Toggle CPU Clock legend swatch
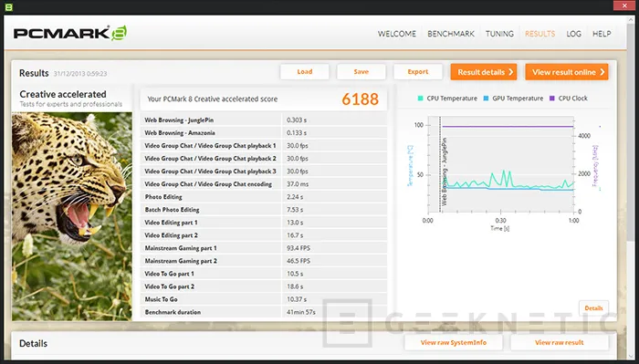This screenshot has height=364, width=639. point(551,99)
